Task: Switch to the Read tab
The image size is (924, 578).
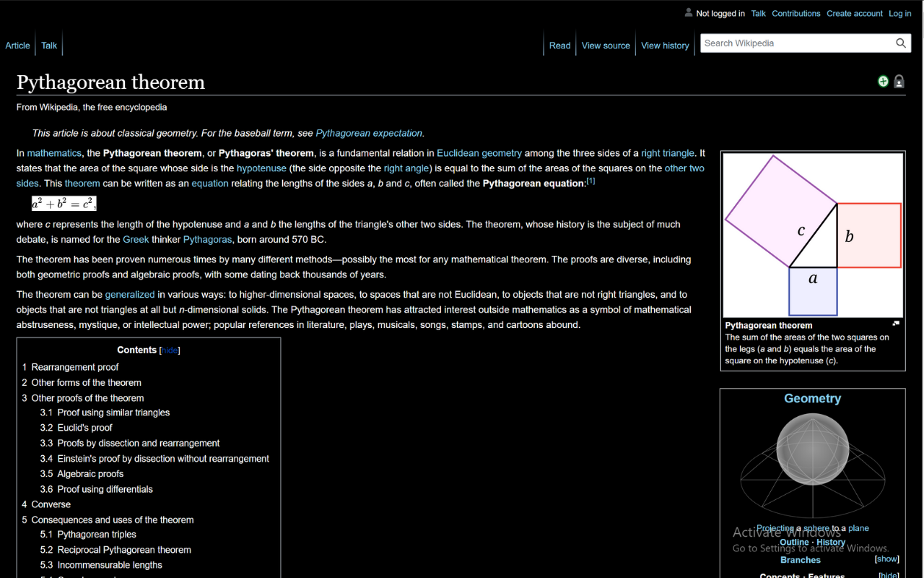Action: point(559,46)
